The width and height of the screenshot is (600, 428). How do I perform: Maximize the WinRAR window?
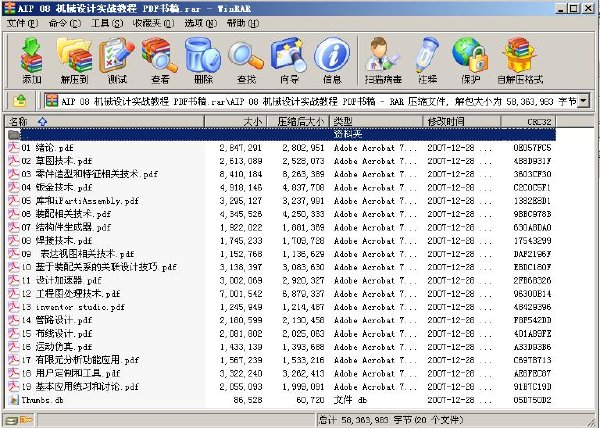coord(574,8)
